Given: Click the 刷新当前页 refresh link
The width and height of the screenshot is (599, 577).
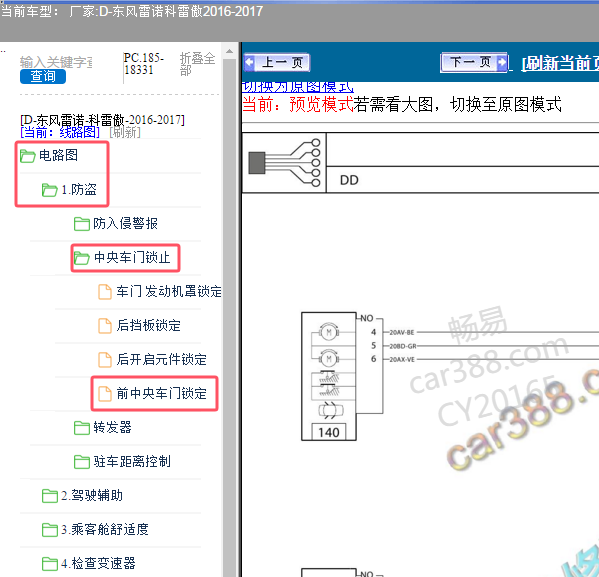Looking at the screenshot, I should pos(560,63).
